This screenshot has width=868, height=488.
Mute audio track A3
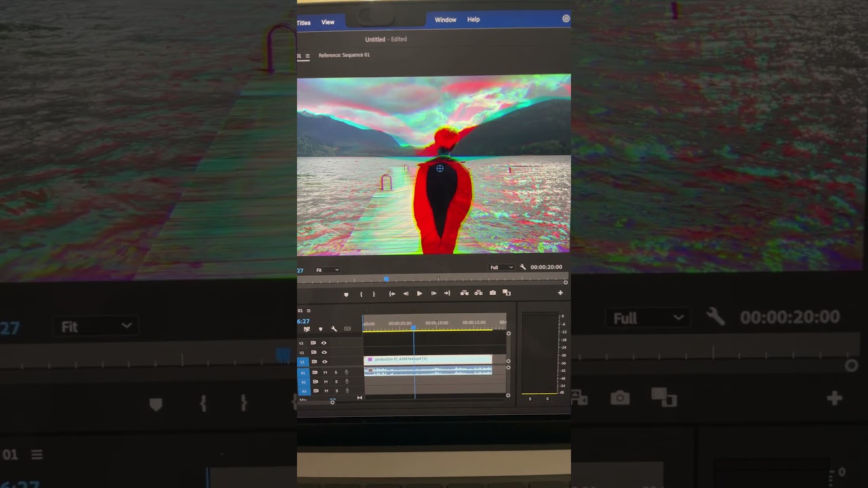pos(325,390)
